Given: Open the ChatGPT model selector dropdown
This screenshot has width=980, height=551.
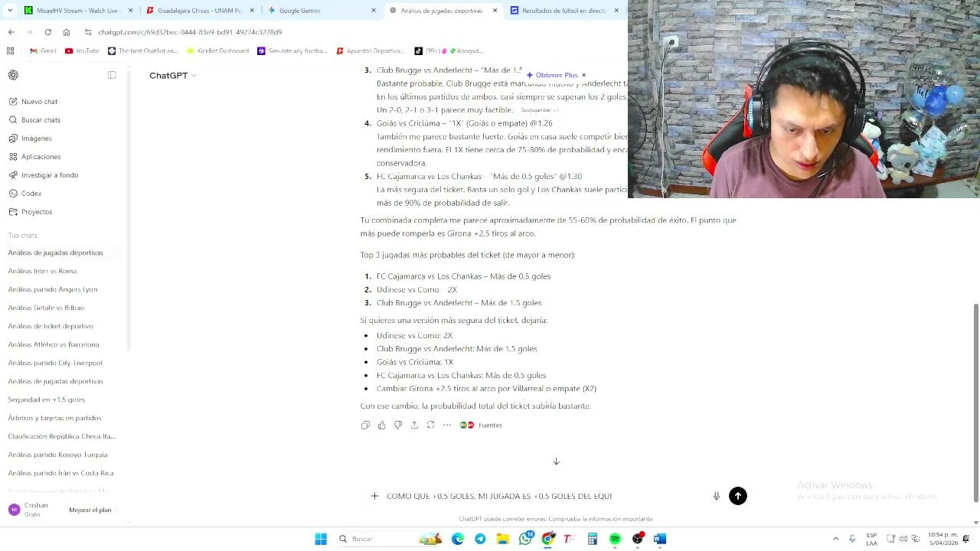Looking at the screenshot, I should 173,75.
